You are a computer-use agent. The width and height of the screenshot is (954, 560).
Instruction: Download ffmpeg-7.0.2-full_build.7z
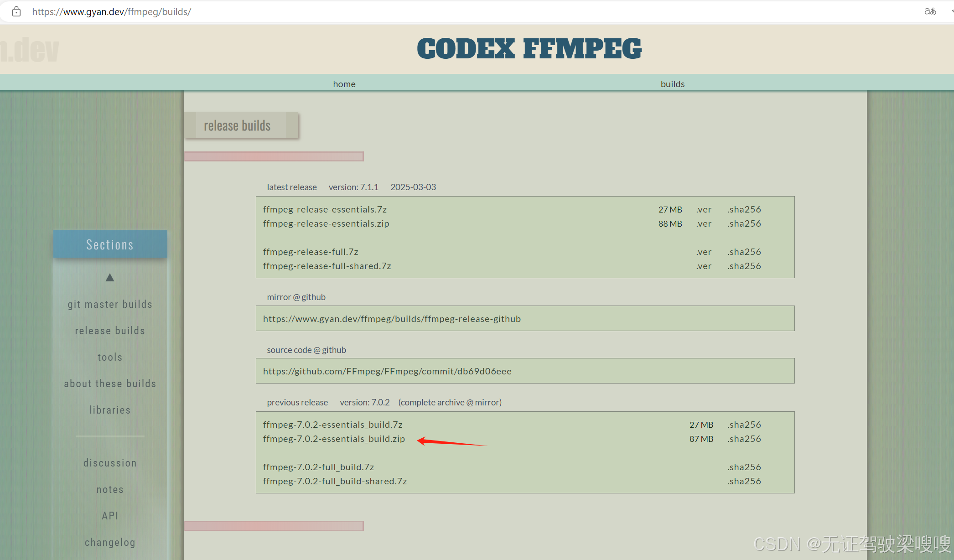[x=318, y=467]
